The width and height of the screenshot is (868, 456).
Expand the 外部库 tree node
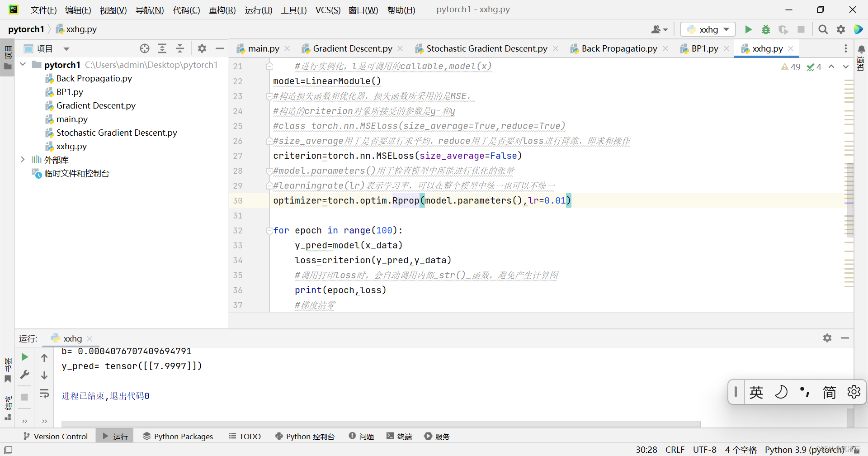23,159
